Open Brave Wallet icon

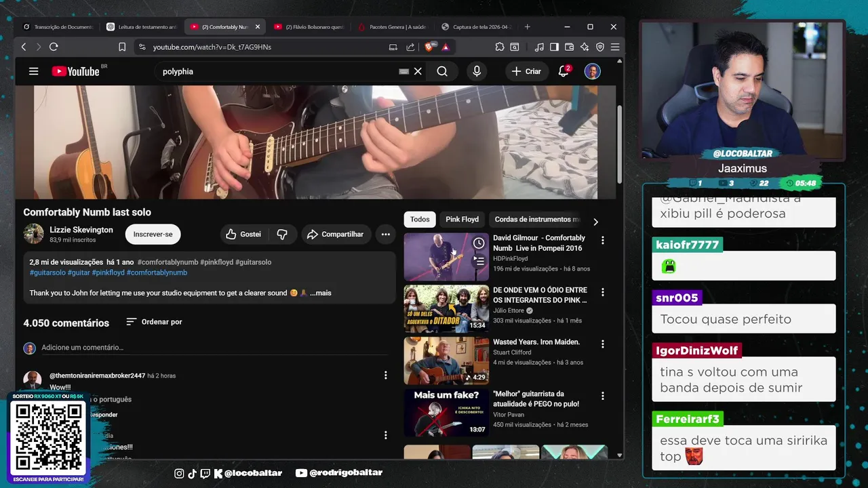click(x=569, y=47)
